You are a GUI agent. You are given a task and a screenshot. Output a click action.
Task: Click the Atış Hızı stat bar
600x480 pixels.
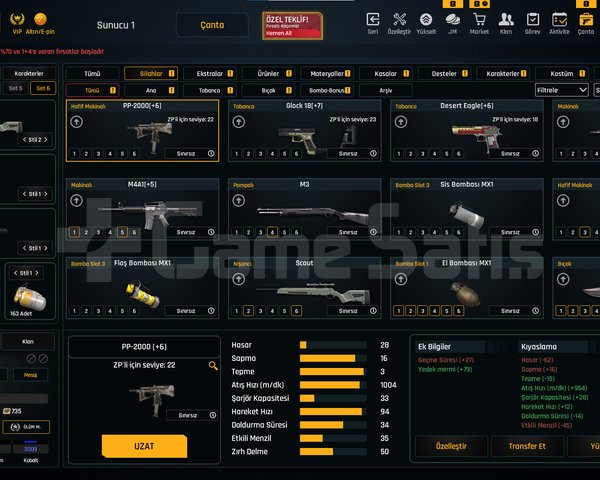[x=333, y=385]
